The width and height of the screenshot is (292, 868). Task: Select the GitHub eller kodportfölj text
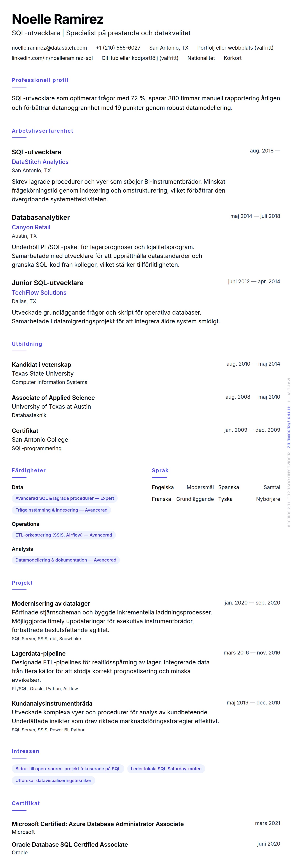pyautogui.click(x=140, y=58)
